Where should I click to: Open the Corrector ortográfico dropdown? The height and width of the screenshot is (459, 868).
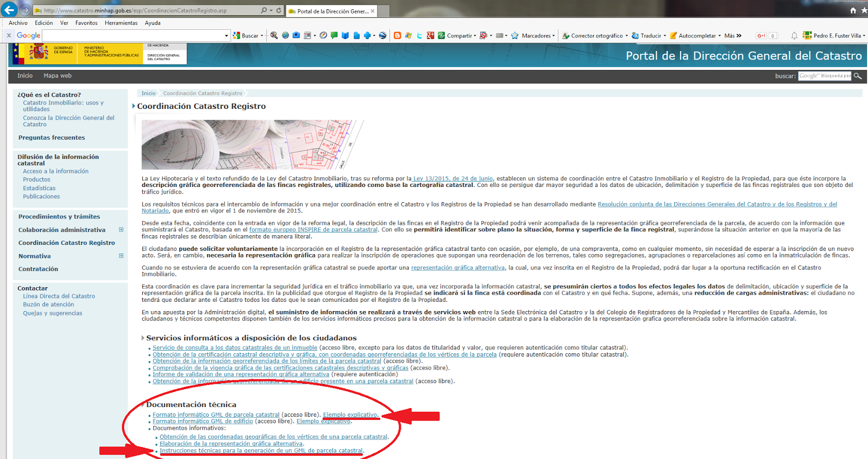tap(627, 36)
